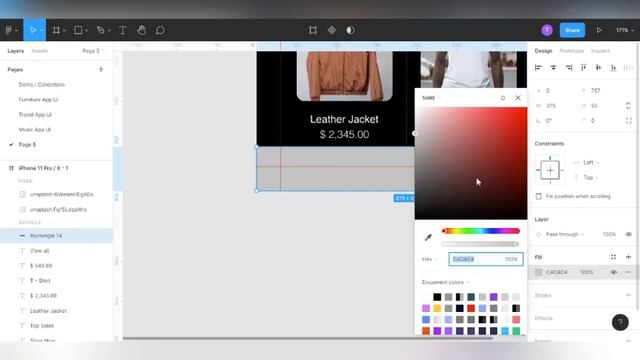This screenshot has height=360, width=640.
Task: Select the Pen tool
Action: [x=100, y=30]
